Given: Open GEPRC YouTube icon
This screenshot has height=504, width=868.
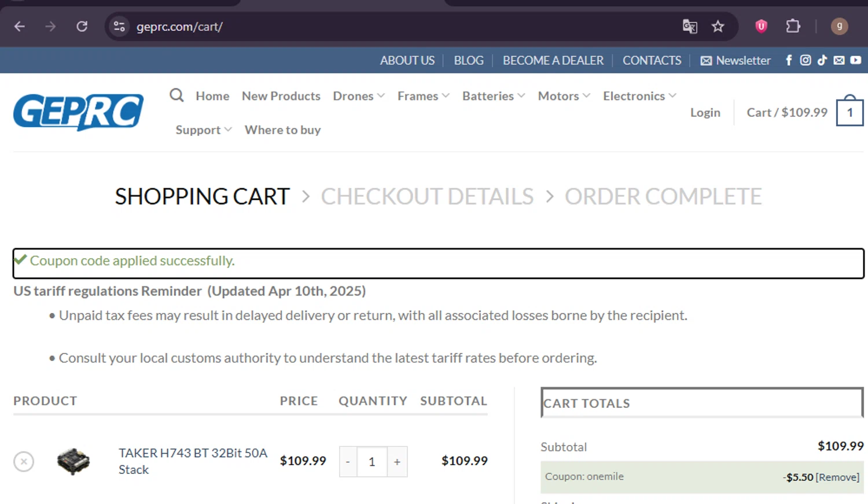Looking at the screenshot, I should [856, 60].
